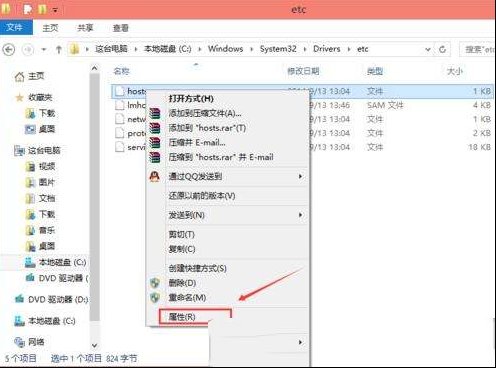Open the 共享 ribbon tab

point(85,28)
